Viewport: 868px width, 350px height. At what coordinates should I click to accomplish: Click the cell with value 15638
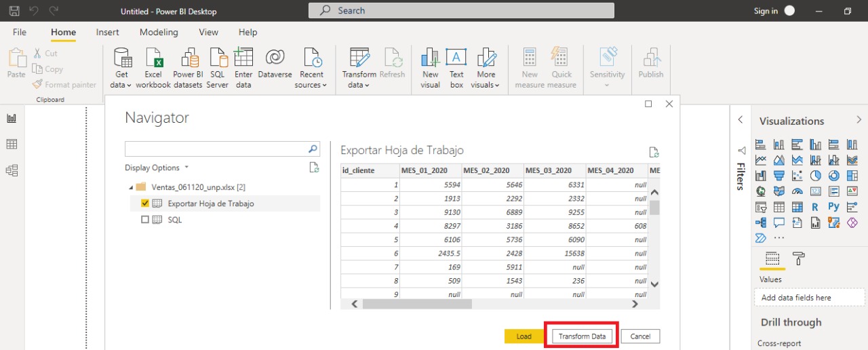555,252
